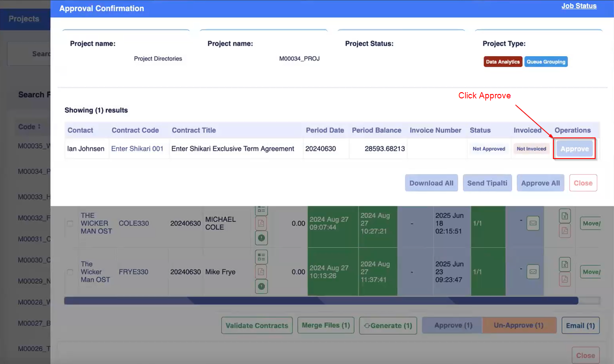614x364 pixels.
Task: Tick the checkbox for COLE330 row
Action: click(70, 223)
